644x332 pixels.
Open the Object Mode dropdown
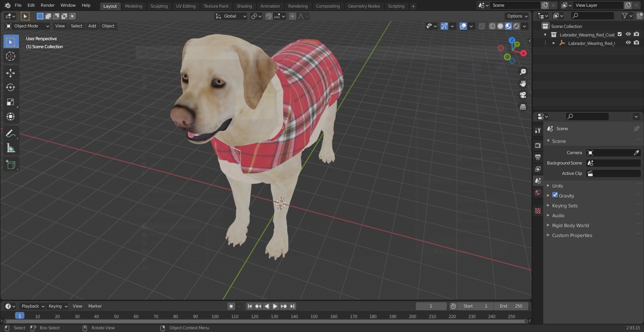pyautogui.click(x=27, y=26)
